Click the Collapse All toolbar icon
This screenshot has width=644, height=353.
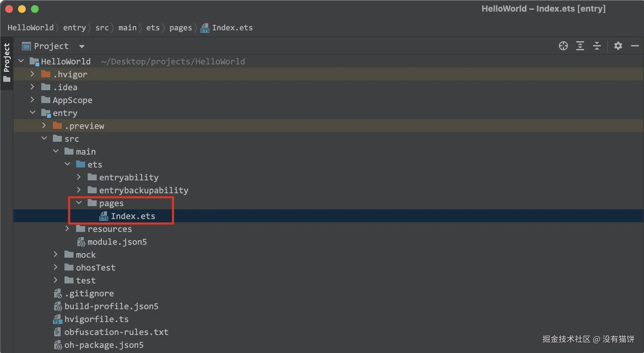click(x=597, y=46)
